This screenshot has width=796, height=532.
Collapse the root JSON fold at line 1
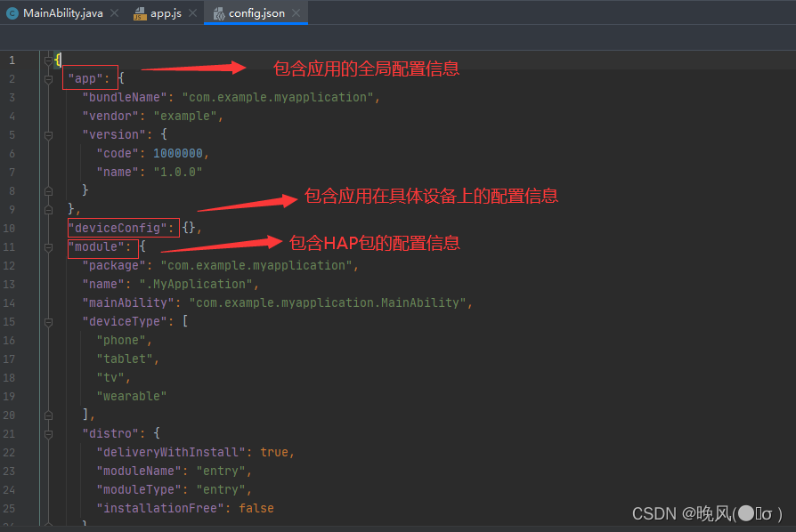[48, 60]
